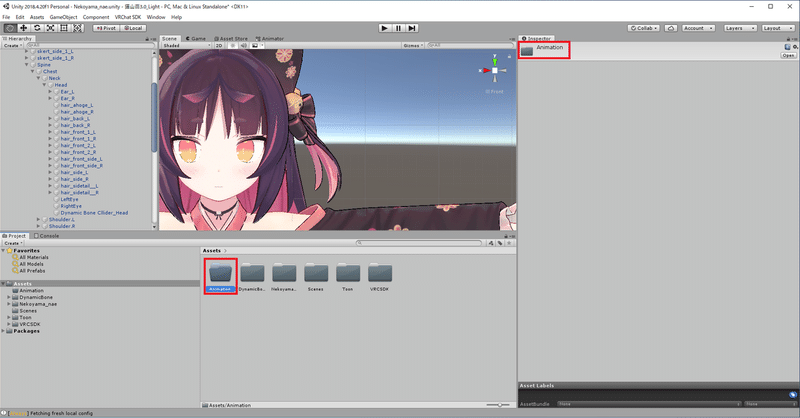The height and width of the screenshot is (418, 800).
Task: Collapse the Neck node in Hierarchy
Action: pyautogui.click(x=38, y=79)
